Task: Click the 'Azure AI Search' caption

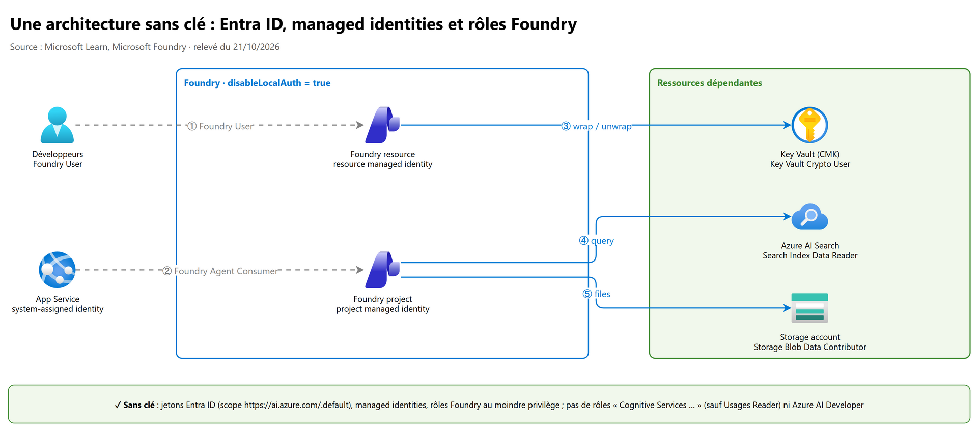Action: point(810,246)
